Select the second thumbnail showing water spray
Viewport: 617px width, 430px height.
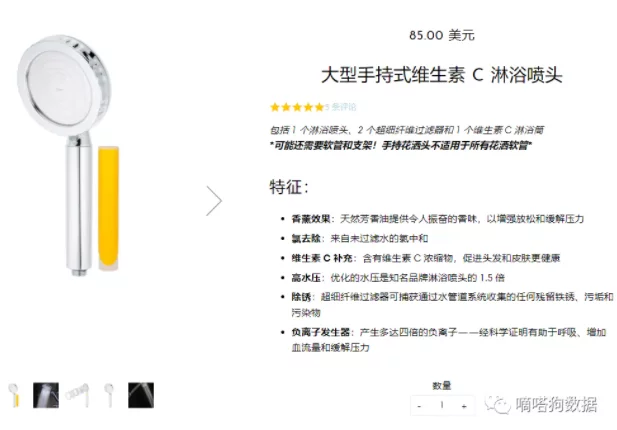(46, 395)
